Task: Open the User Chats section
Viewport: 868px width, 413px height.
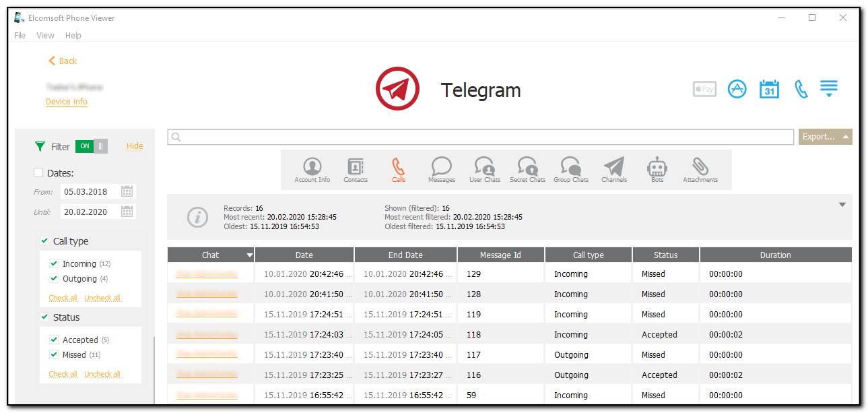Action: (484, 169)
